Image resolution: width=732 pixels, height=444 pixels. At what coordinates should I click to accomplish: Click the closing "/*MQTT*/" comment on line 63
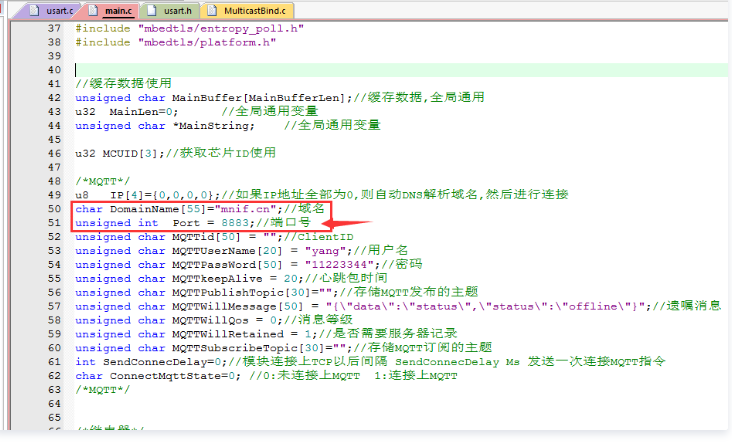[103, 390]
